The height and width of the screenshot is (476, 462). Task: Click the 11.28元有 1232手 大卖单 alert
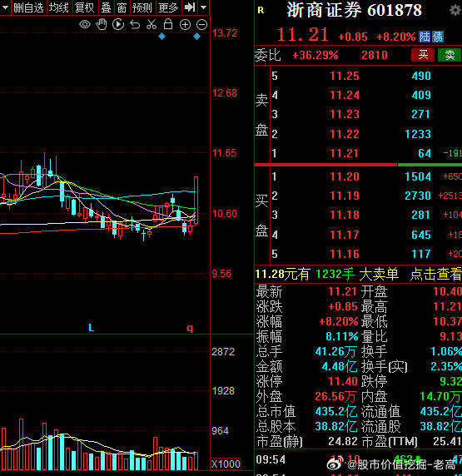(327, 274)
